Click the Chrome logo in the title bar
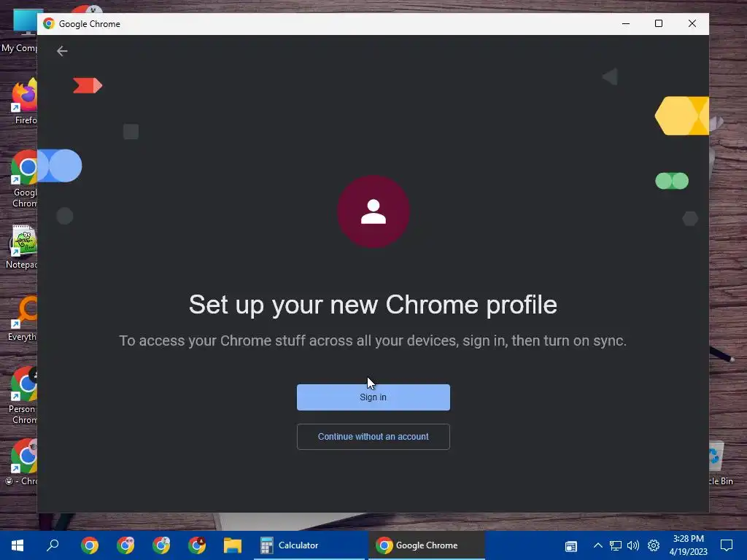Screen dimensions: 747x560 (x=49, y=23)
